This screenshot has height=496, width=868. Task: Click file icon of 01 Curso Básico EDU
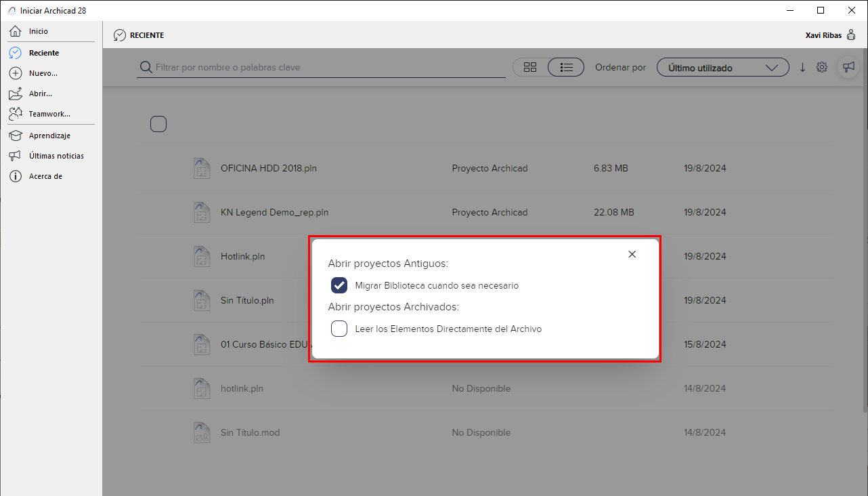click(200, 344)
